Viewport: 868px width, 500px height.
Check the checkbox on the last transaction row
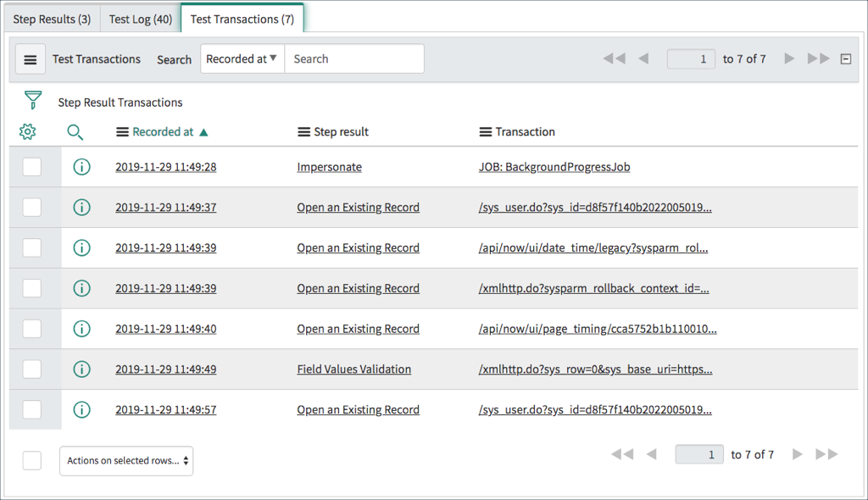31,409
